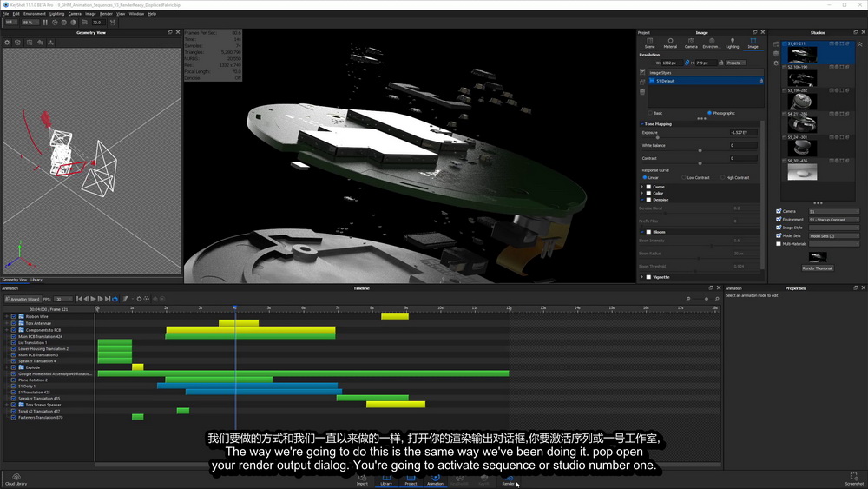Click the Render Thumbnail button
This screenshot has width=868, height=489.
point(818,268)
